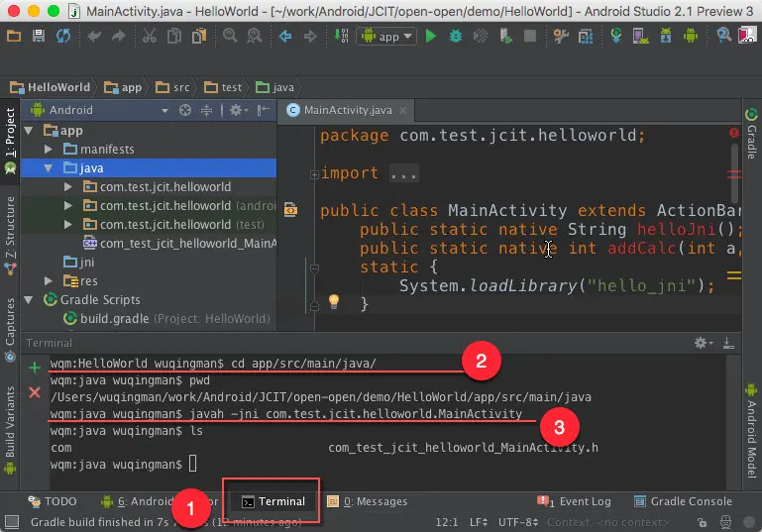Viewport: 762px width, 532px height.
Task: Paste using the clipboard icon
Action: [199, 36]
